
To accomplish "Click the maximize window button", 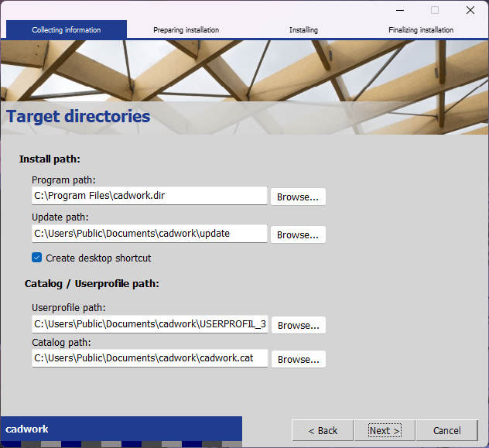I will [435, 10].
